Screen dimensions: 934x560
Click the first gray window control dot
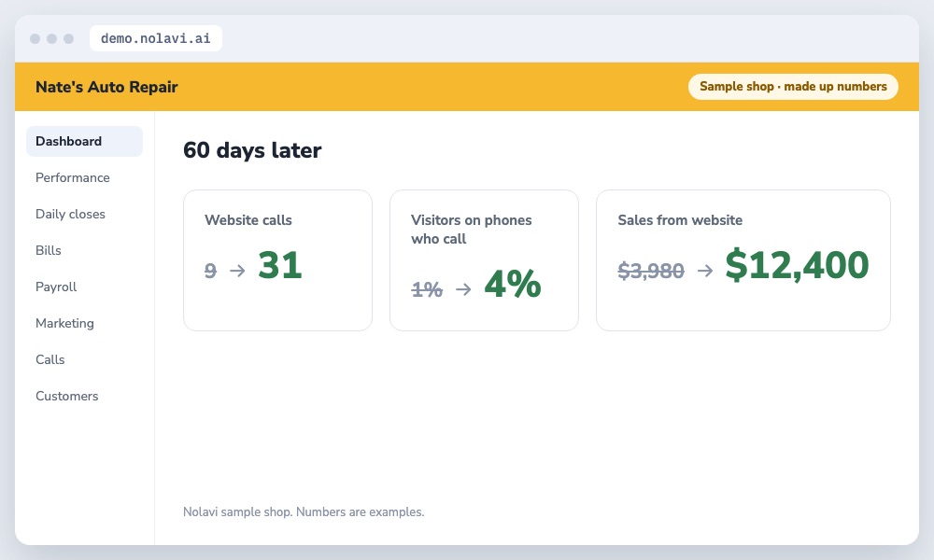point(35,38)
